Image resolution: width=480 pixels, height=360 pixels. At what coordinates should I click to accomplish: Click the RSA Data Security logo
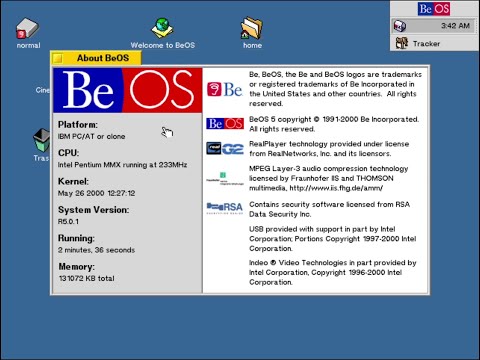[x=225, y=208]
